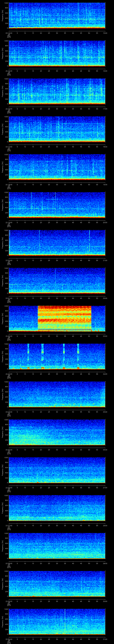Screen dimensions: 114x644
Task: Click the 19:00 end-time label
Action: (105, 184)
